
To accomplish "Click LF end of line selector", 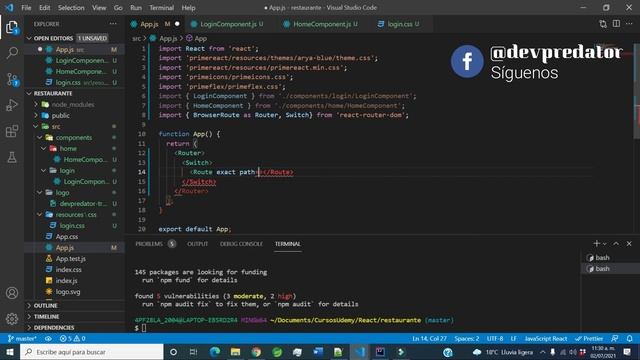I will (x=513, y=338).
